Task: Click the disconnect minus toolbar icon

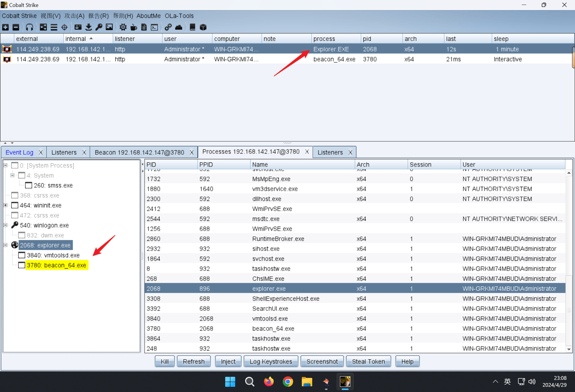Action: tap(16, 27)
